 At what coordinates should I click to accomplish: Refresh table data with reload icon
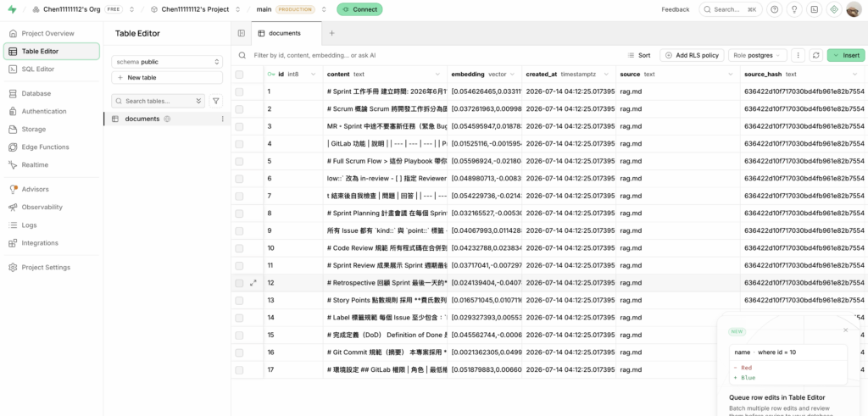[x=815, y=55]
